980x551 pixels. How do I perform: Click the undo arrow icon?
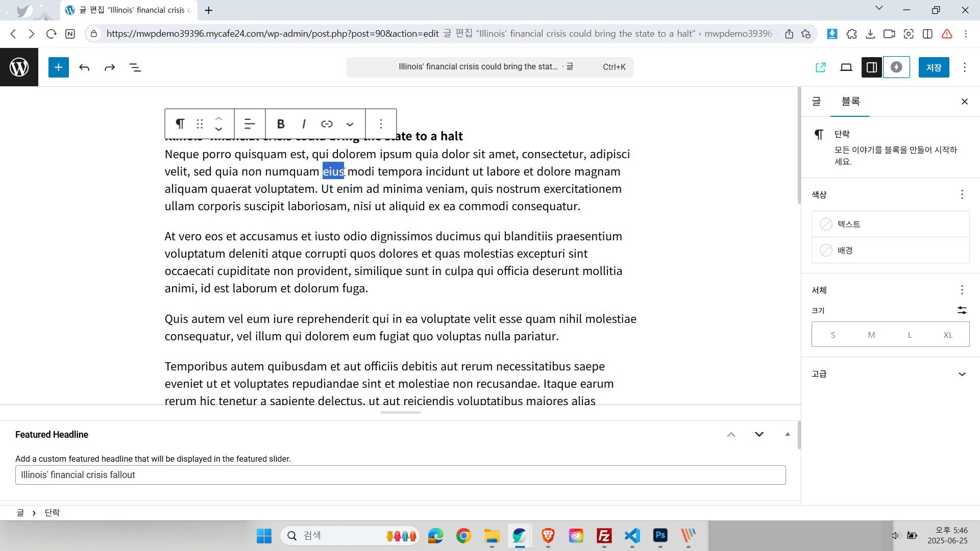[x=84, y=67]
